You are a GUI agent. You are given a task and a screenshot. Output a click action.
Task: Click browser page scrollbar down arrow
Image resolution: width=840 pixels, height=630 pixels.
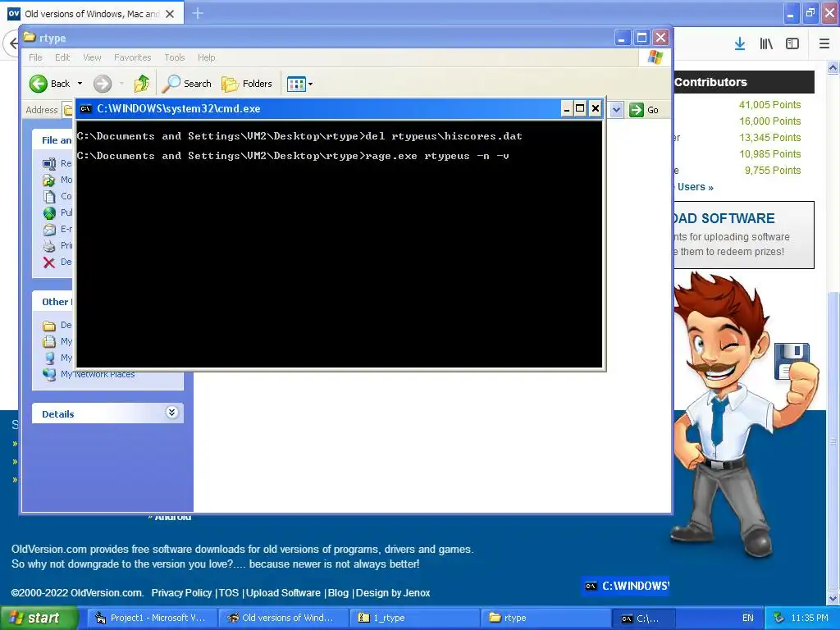pyautogui.click(x=833, y=598)
